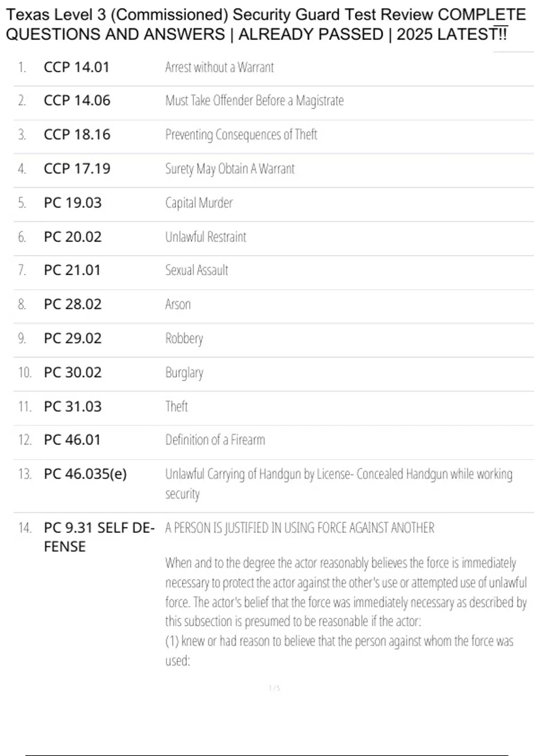Select the CCP 14.01 term
Viewport: 534px width, 756px height.
(77, 67)
